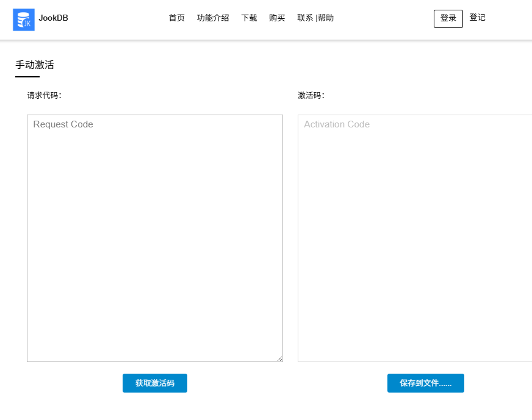Click the JookDB database logo icon
Image resolution: width=532 pixels, height=420 pixels.
[24, 20]
